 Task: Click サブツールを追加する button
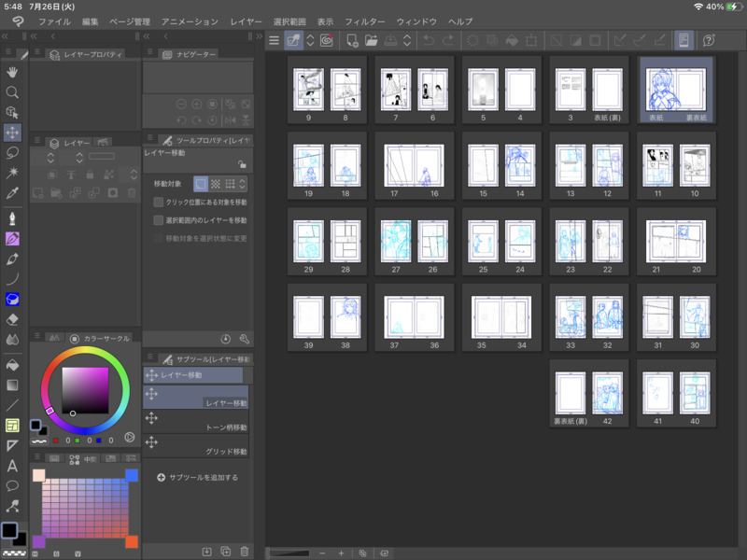197,477
